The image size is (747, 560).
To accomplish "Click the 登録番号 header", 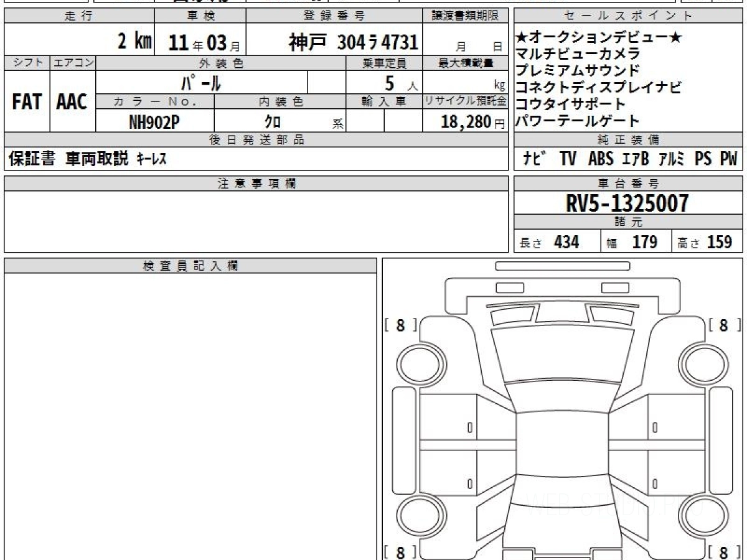I will (335, 16).
